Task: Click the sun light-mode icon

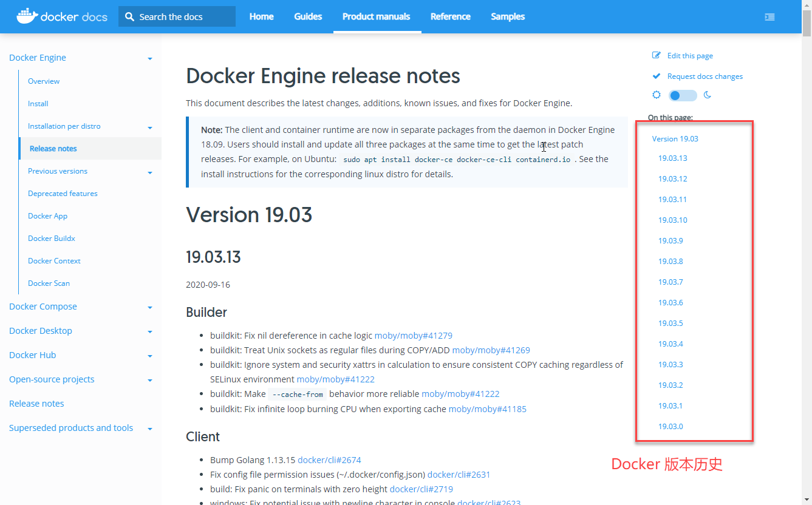Action: click(x=657, y=95)
